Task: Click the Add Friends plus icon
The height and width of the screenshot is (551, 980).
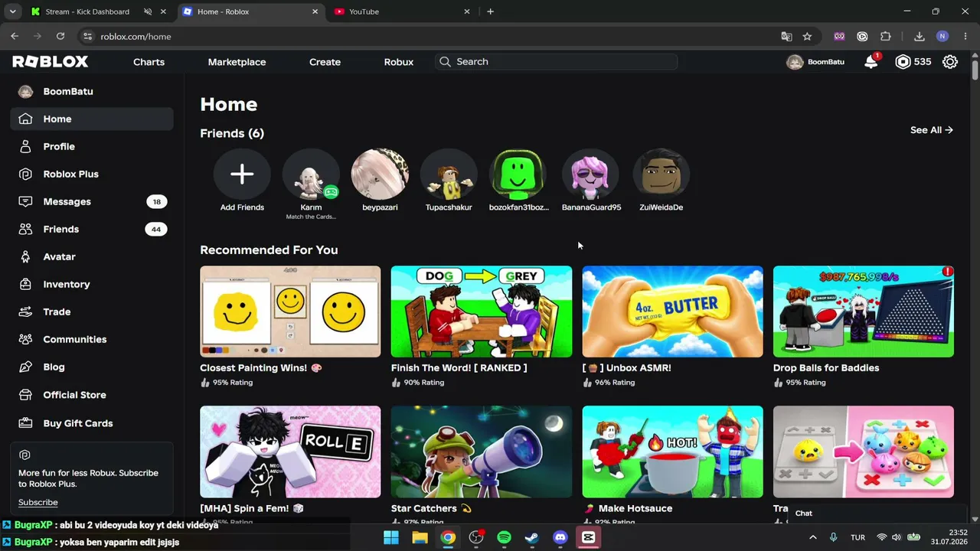Action: [x=242, y=174]
